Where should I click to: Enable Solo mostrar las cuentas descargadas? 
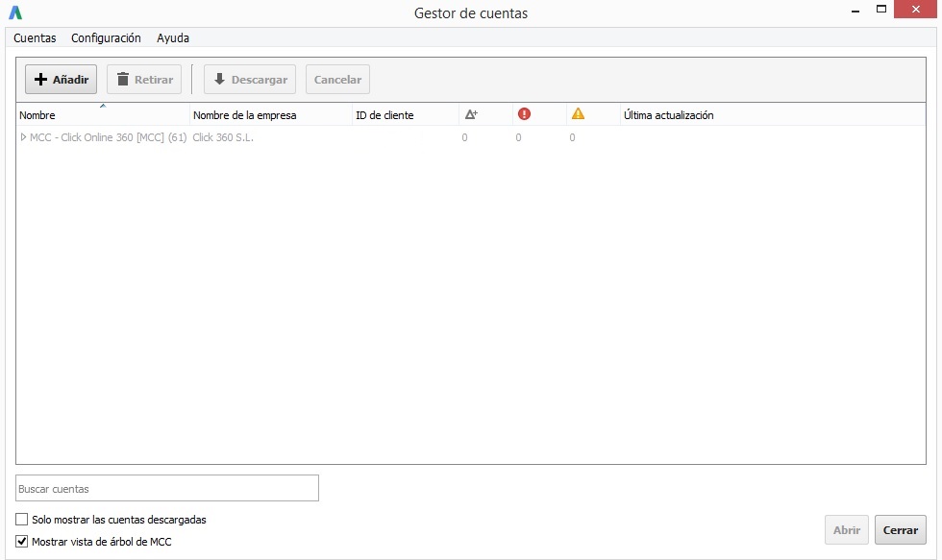23,520
